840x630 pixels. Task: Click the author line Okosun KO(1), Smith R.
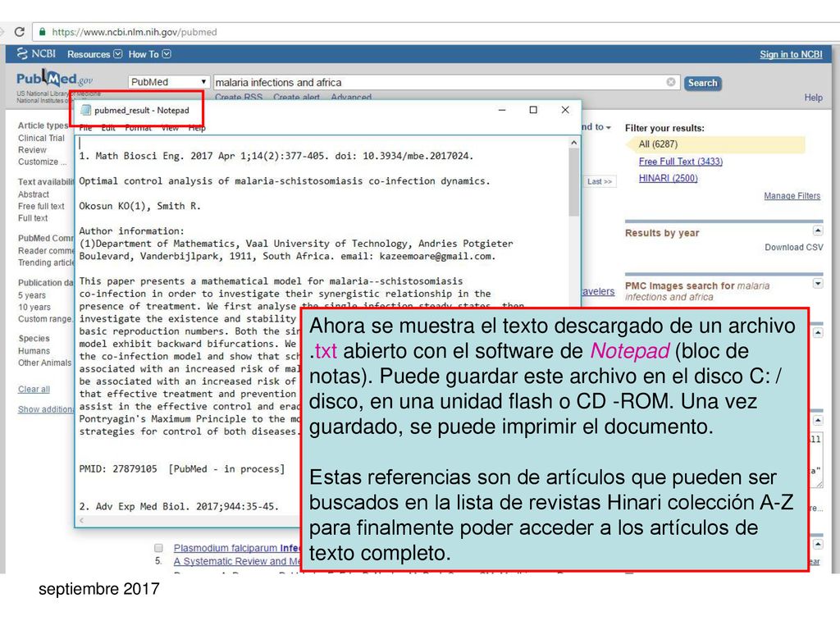(139, 206)
